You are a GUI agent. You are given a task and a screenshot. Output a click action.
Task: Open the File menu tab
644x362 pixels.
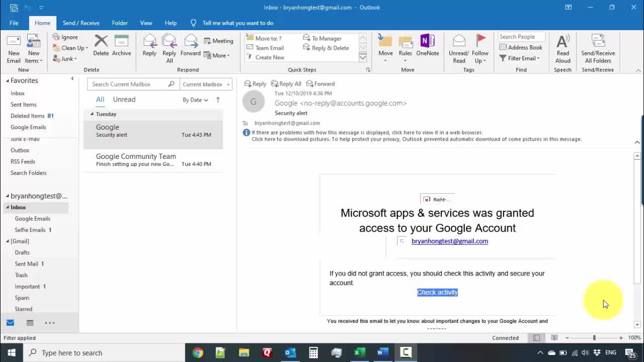14,23
